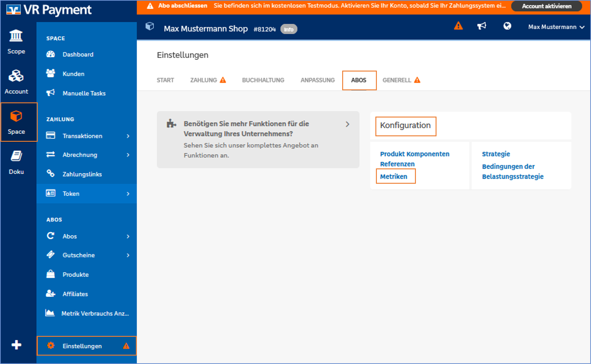Open Bedingungen der Belastungsstrategie link

513,171
